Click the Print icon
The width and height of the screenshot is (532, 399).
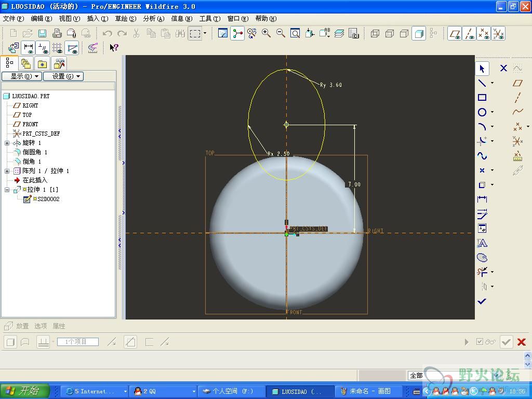(x=57, y=33)
